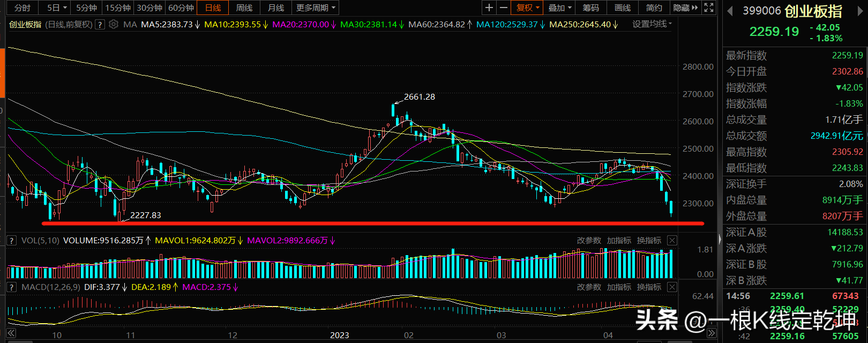Image resolution: width=868 pixels, height=343 pixels.
Task: Click the MA5:2383.73 indicator label
Action: [x=170, y=24]
